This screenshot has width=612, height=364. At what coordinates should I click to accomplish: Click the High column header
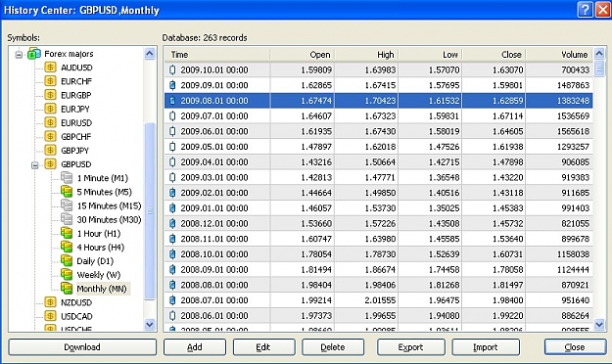366,54
